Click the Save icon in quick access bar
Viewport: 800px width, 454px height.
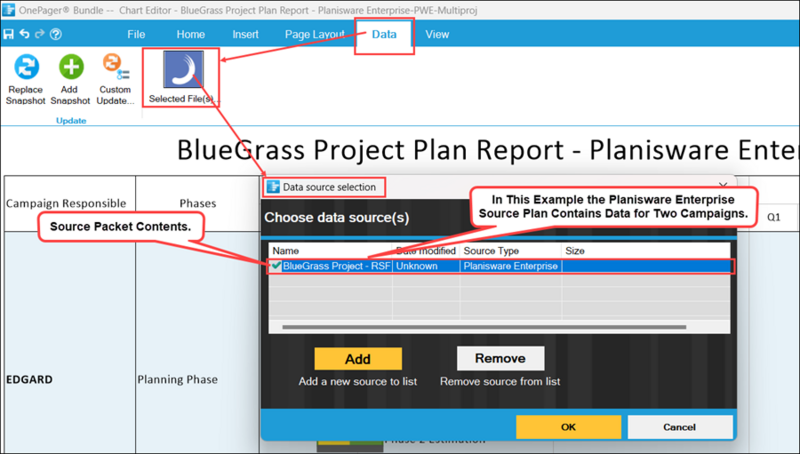point(8,34)
